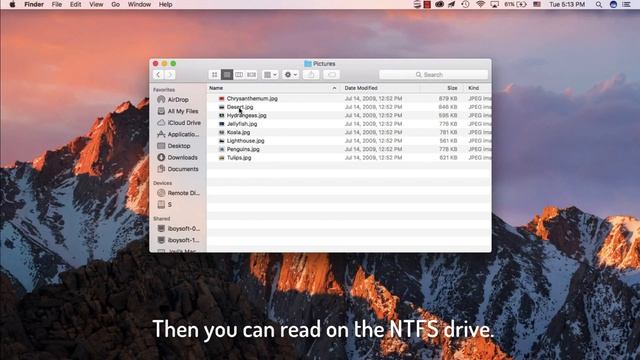
Task: Click the red square menu bar icon
Action: tap(427, 4)
